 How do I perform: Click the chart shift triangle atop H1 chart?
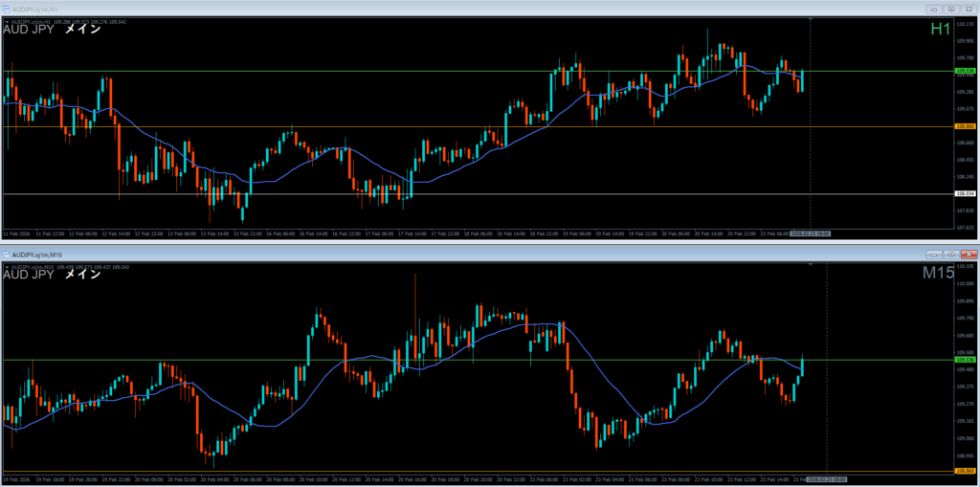tap(811, 18)
